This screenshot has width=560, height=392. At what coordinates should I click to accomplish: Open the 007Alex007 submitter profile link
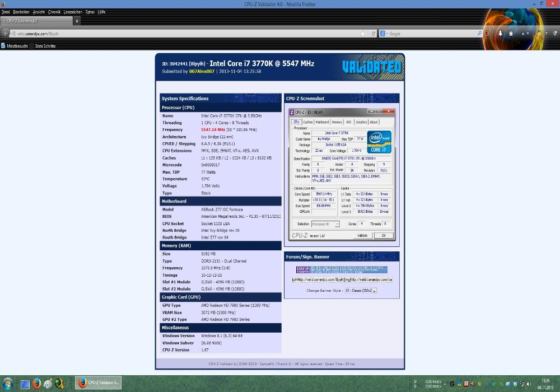(x=202, y=72)
